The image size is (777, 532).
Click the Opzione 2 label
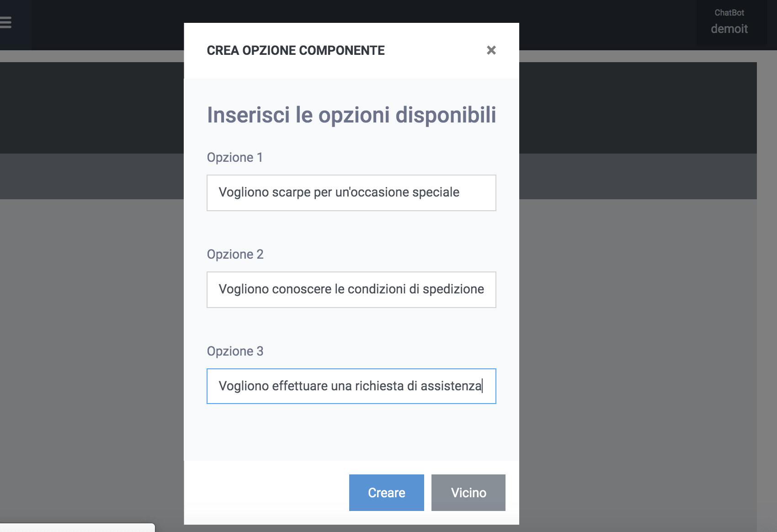click(235, 254)
